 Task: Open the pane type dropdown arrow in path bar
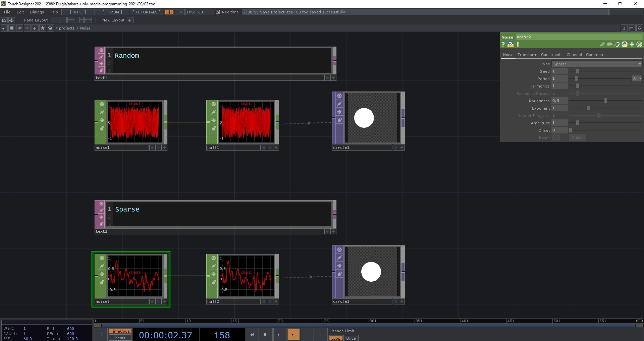[x=3, y=28]
